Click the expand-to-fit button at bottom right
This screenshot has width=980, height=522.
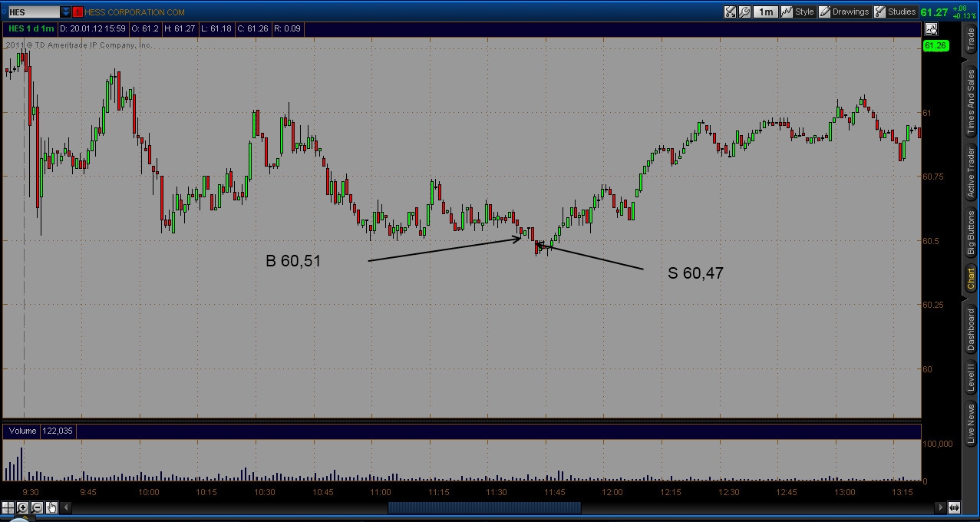[x=954, y=507]
